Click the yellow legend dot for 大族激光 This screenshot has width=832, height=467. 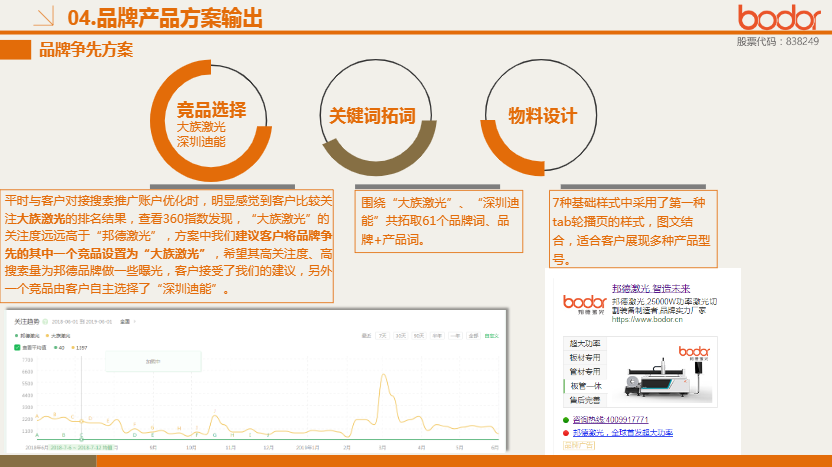[x=47, y=335]
